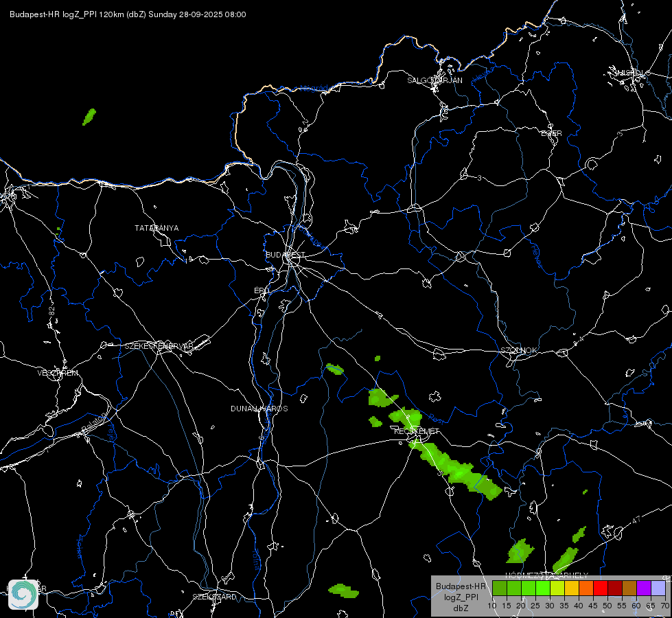Click the Budapest-HR legend label

pos(461,586)
